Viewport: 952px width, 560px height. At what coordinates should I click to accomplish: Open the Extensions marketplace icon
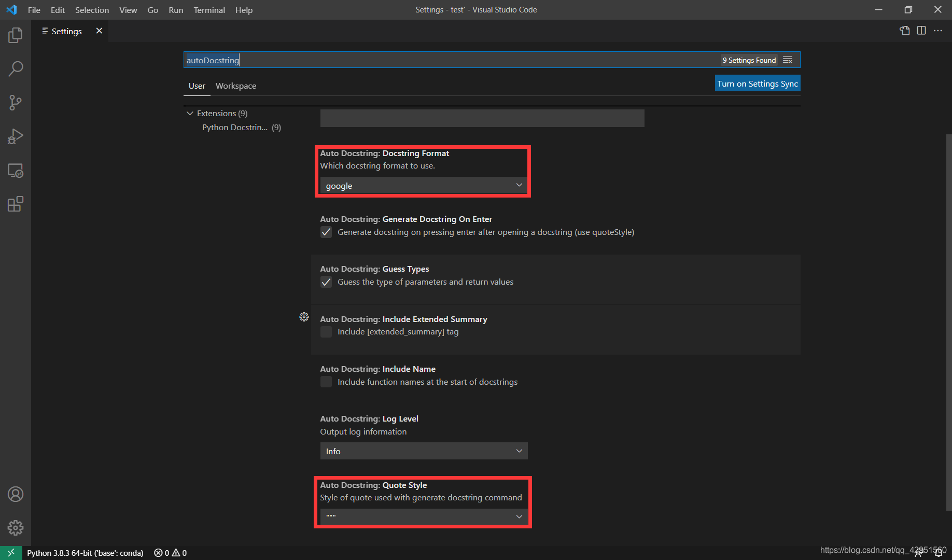click(x=16, y=204)
